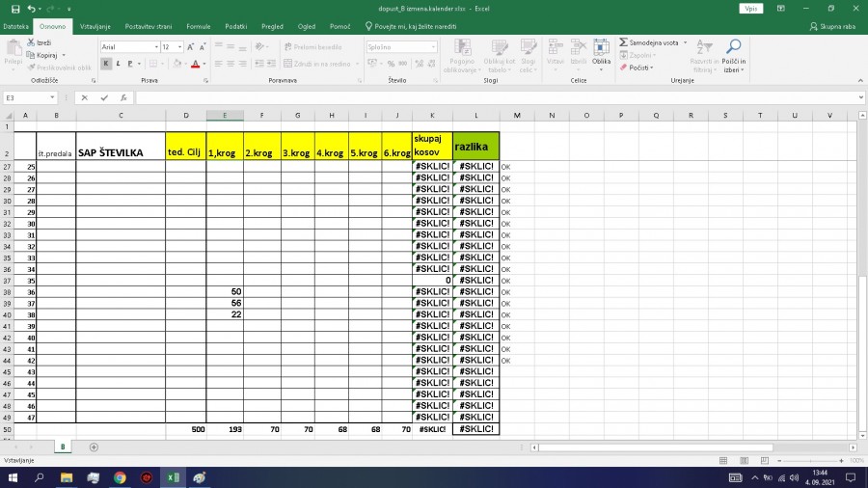Open the Vstavljanje ribbon tab
Image resolution: width=868 pixels, height=488 pixels.
coord(95,26)
